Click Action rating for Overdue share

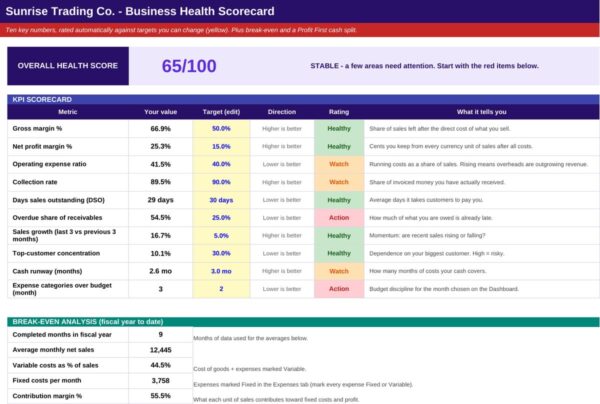coord(339,218)
